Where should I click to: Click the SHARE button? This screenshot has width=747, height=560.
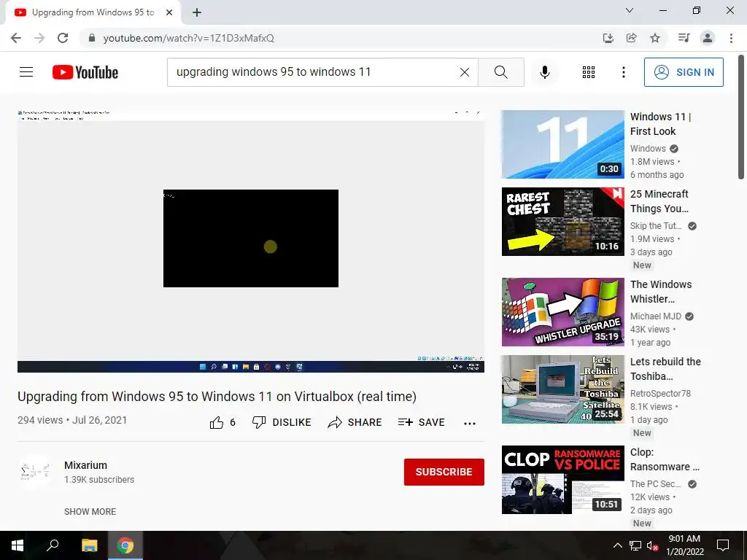tap(355, 422)
